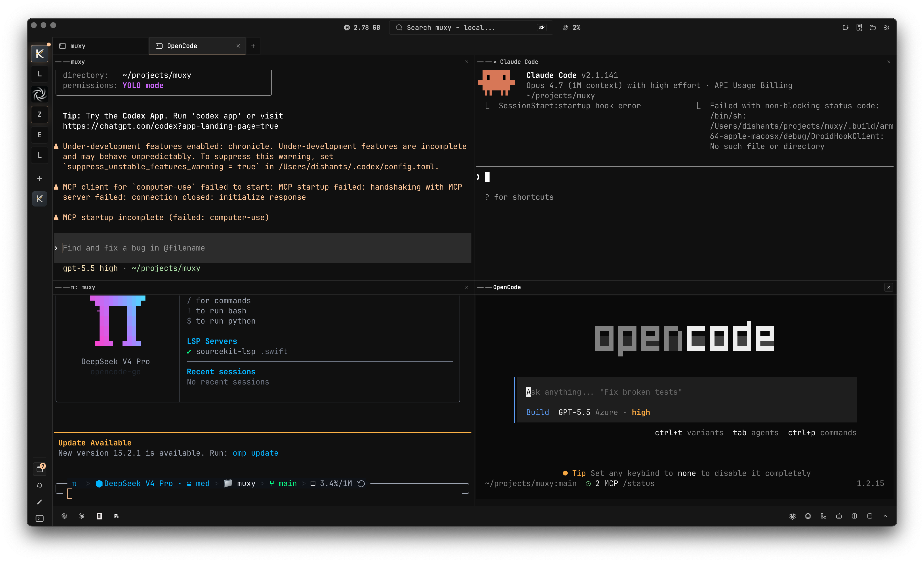Add a new project with sidebar plus
The width and height of the screenshot is (924, 562).
coord(39,178)
